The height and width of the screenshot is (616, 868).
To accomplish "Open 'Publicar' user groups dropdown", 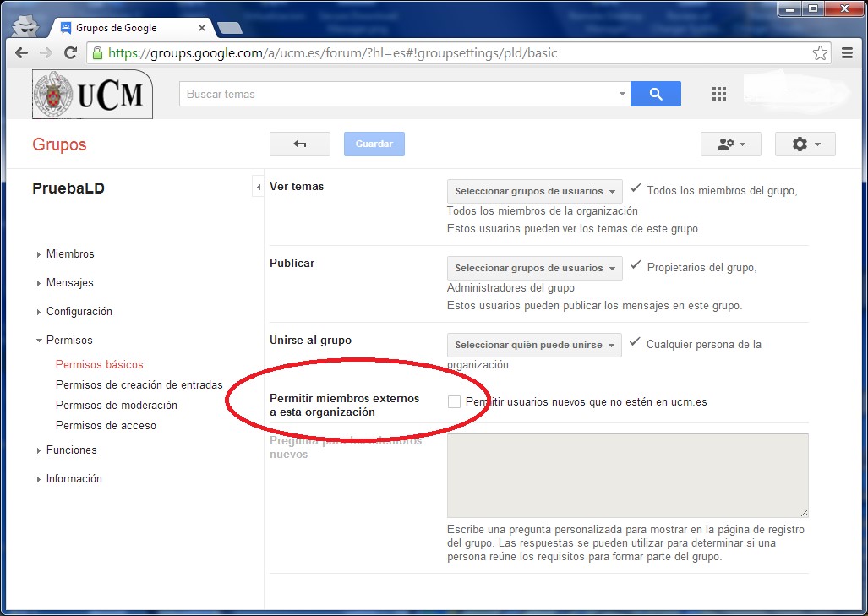I will 535,268.
